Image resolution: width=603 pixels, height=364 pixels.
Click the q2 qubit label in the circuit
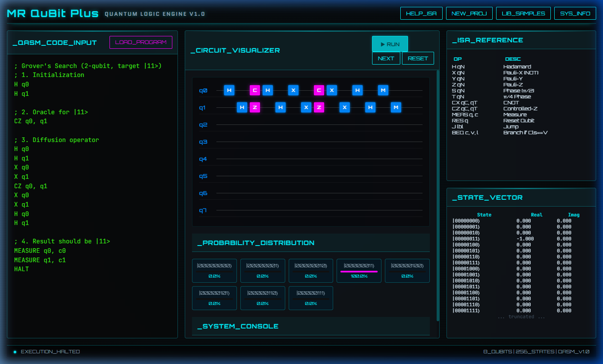203,124
